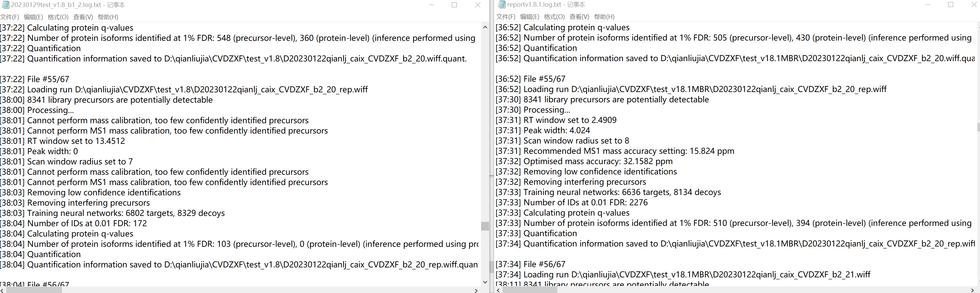This screenshot has height=293, width=980.
Task: Minimize the reportv1.8.1 log window
Action: pos(928,5)
